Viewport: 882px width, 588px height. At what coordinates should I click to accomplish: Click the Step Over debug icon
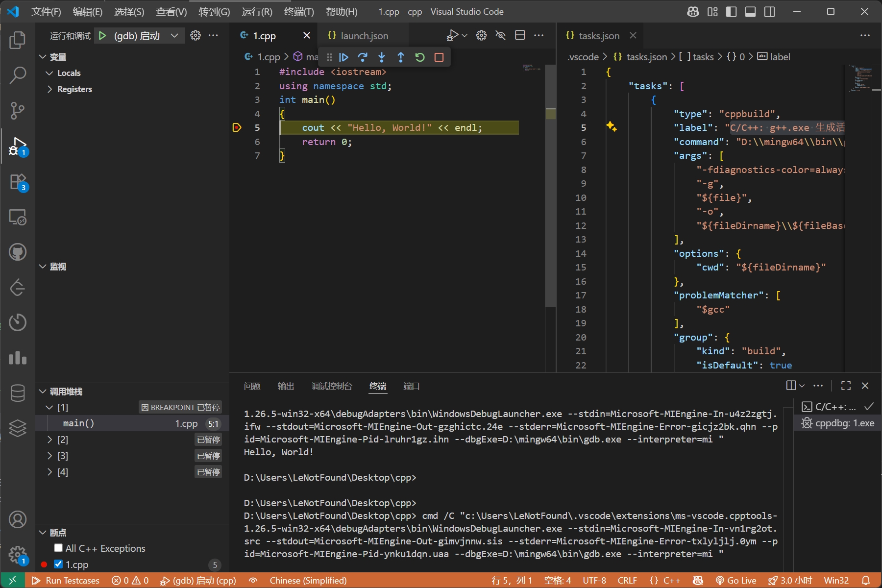[x=363, y=57]
